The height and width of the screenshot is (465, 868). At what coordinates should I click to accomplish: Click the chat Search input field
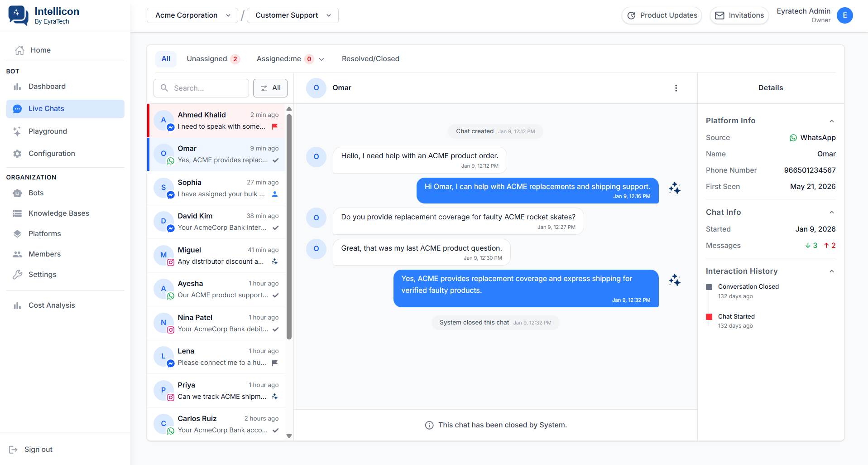point(201,88)
